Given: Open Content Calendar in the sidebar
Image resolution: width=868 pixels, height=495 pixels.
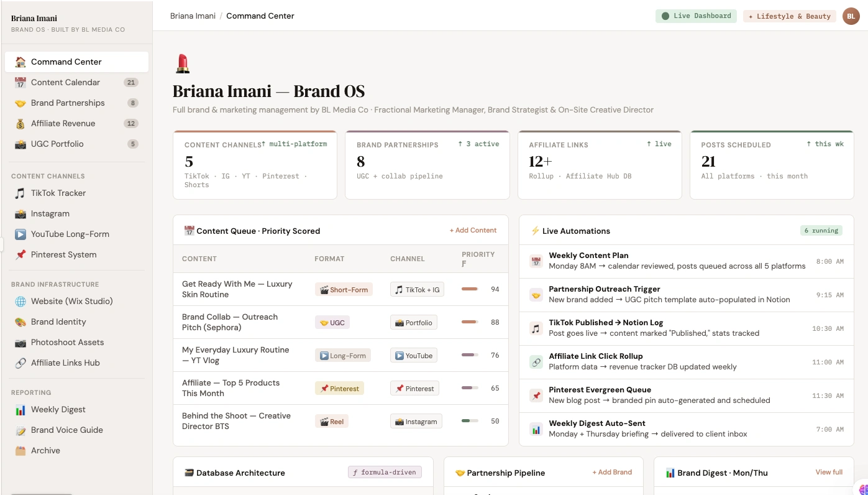Looking at the screenshot, I should pyautogui.click(x=65, y=83).
